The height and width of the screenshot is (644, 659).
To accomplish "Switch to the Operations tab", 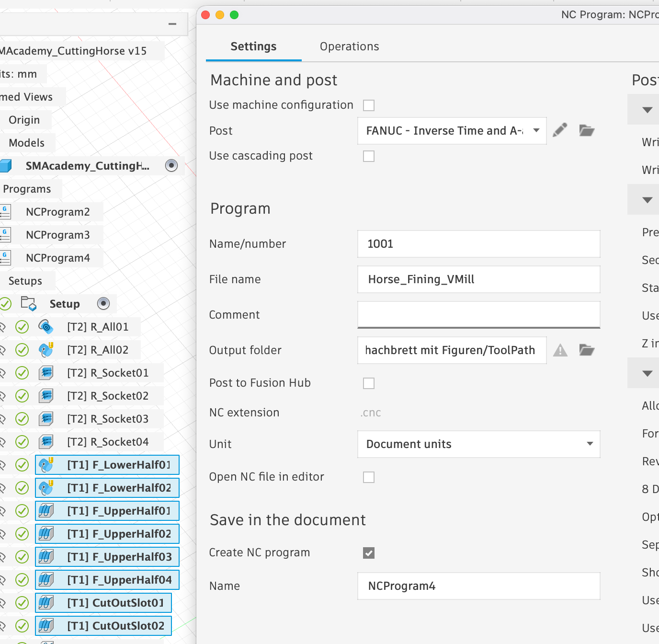I will pyautogui.click(x=349, y=46).
